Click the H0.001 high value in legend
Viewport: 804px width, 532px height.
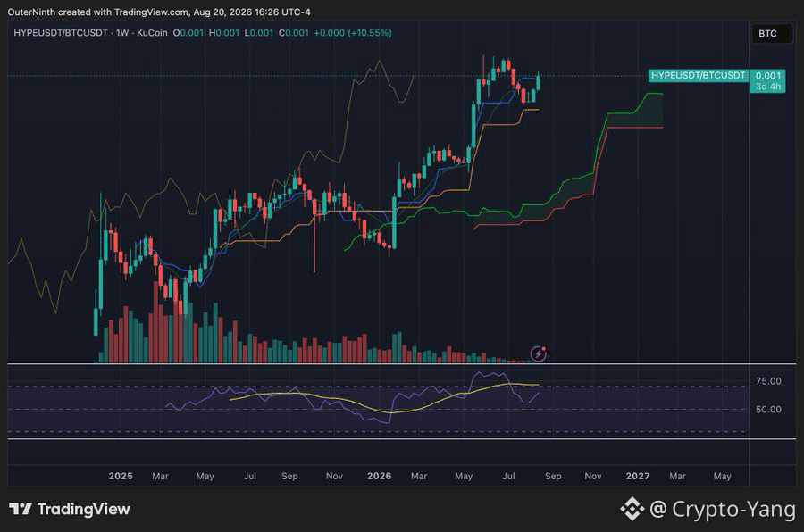(x=224, y=33)
